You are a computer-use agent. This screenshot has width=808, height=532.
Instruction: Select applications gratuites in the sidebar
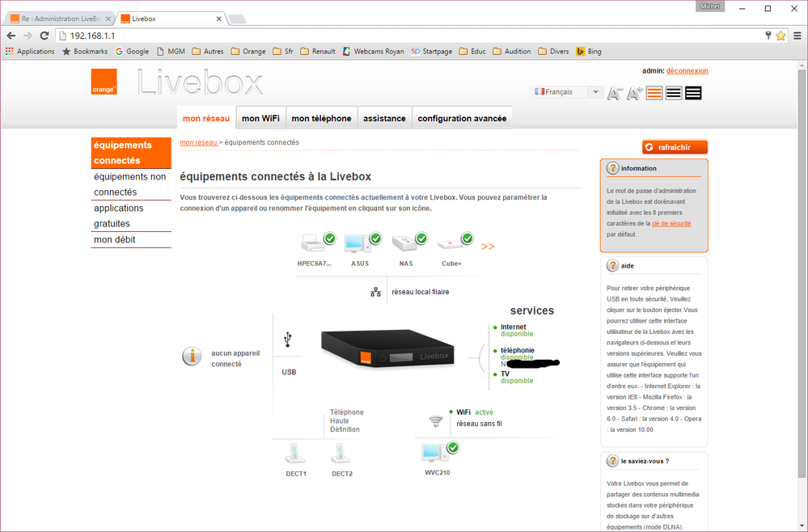pos(131,216)
